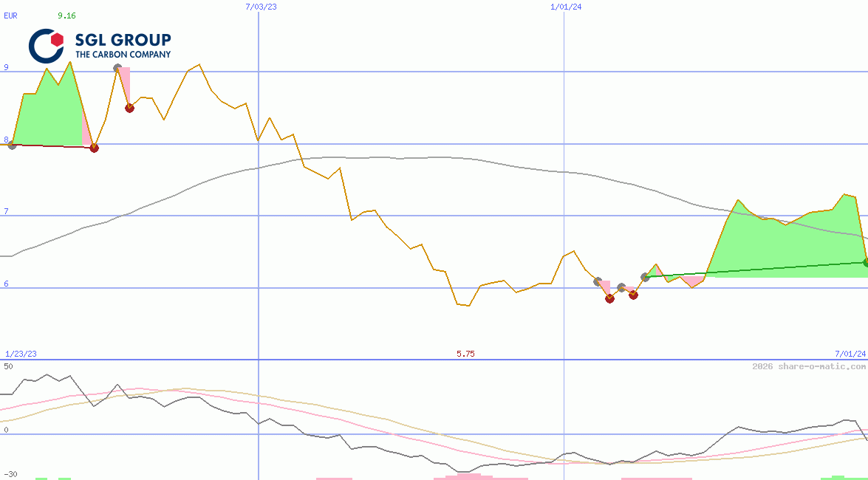Viewport: 868px width, 480px height.
Task: Click the 1/01/24 date label
Action: (x=567, y=7)
